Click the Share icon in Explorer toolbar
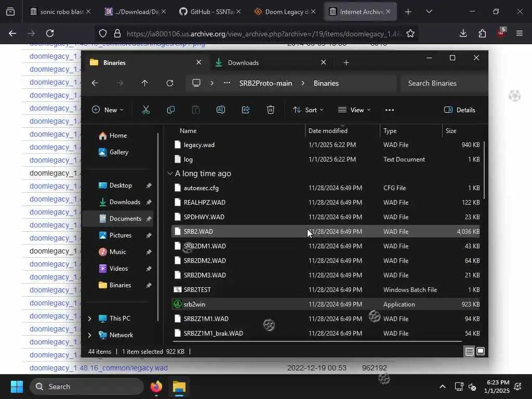Screen dimensions: 532x399 point(246,110)
